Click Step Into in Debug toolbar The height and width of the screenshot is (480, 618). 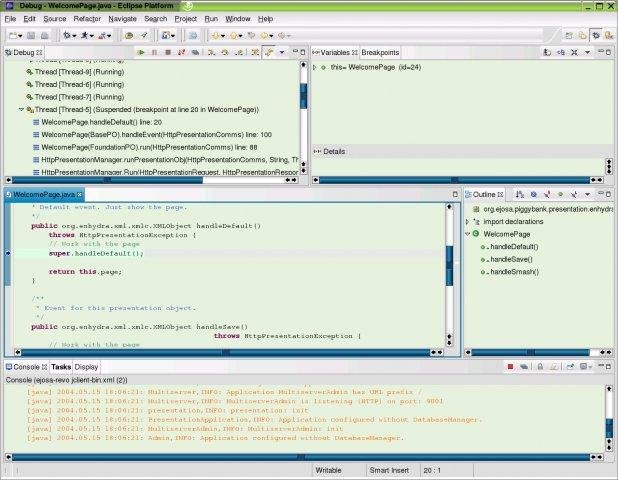click(x=211, y=52)
